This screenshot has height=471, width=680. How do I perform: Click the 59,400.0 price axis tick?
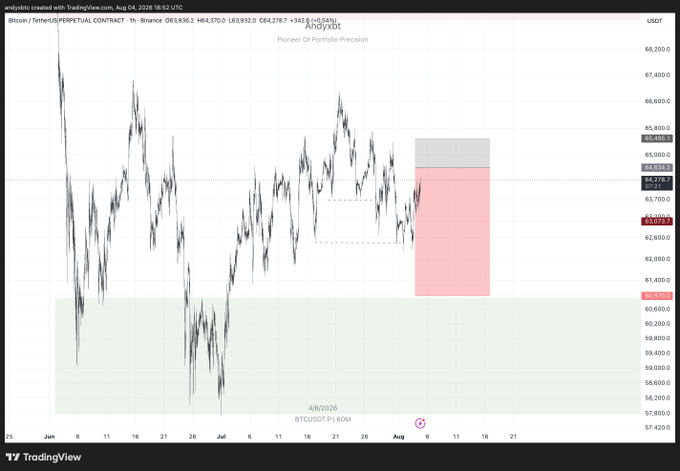[657, 353]
